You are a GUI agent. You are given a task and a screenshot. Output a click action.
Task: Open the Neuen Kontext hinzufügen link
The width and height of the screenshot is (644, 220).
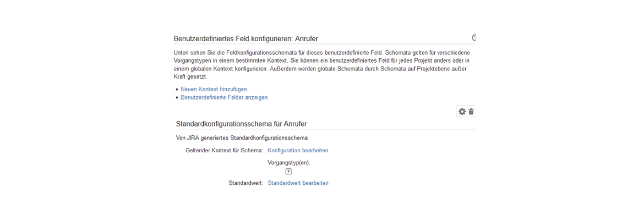tap(214, 89)
